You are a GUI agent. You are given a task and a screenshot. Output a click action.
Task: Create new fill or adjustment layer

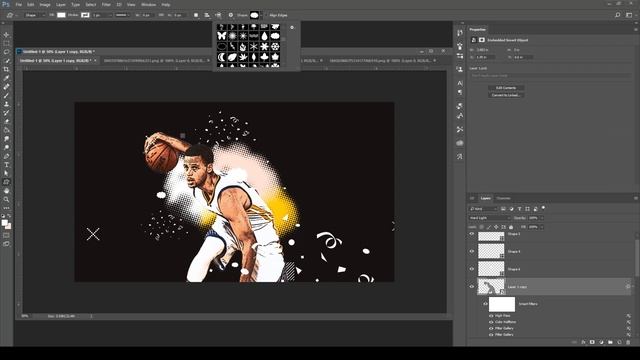[x=601, y=342]
